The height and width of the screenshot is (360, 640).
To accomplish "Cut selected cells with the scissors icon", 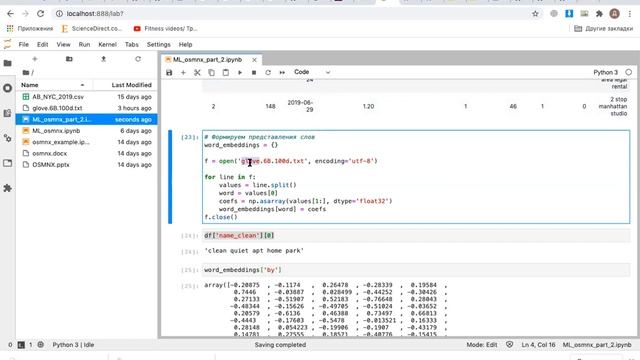I will pos(197,72).
